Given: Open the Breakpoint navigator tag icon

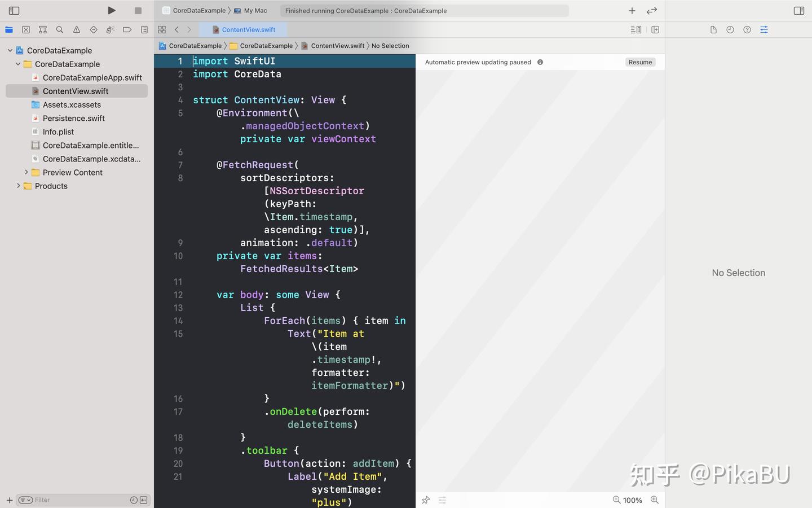Looking at the screenshot, I should (127, 29).
